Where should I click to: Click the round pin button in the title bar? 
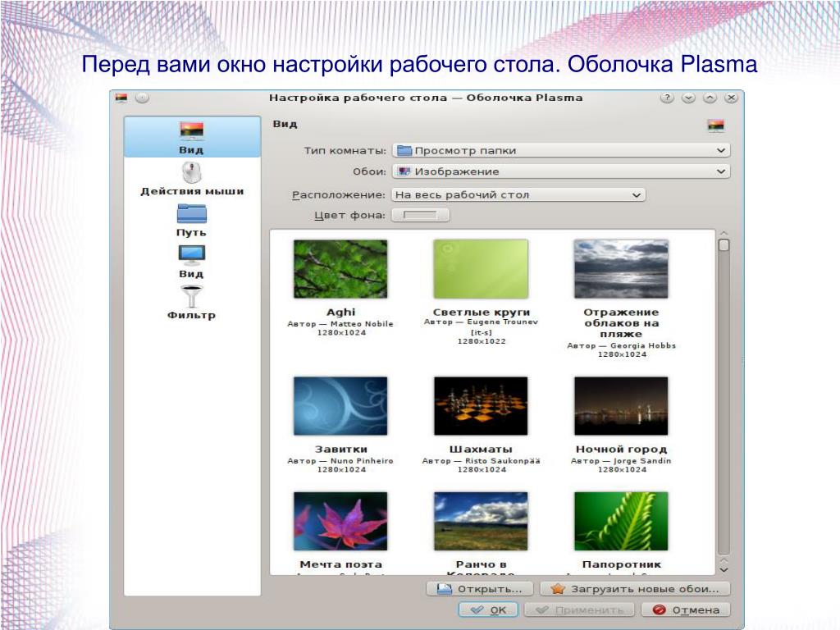pos(142,98)
